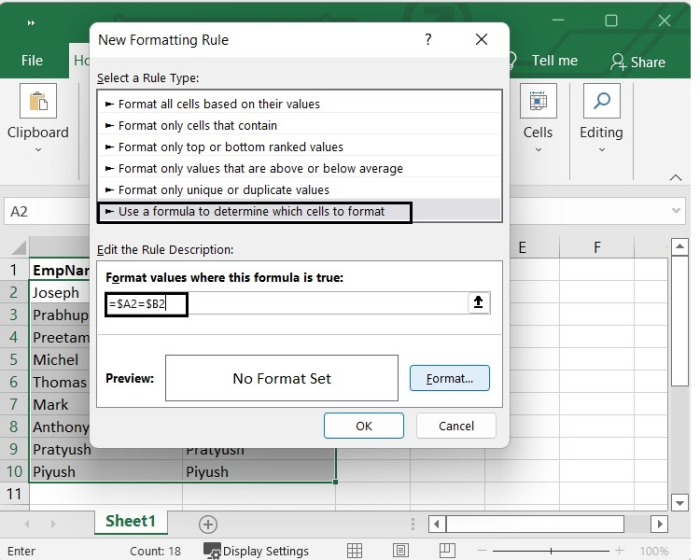Click the Clipboard paste icon
The width and height of the screenshot is (700, 560).
38,101
